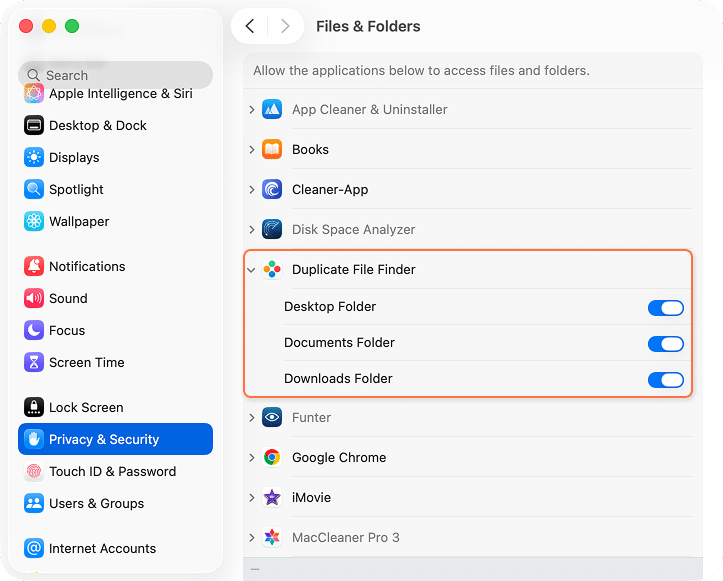
Task: Expand the Books app permissions
Action: (252, 150)
